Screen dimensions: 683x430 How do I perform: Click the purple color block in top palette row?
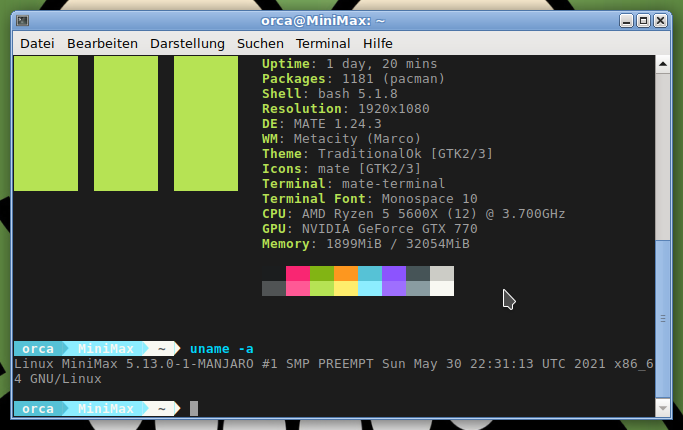[x=394, y=273]
